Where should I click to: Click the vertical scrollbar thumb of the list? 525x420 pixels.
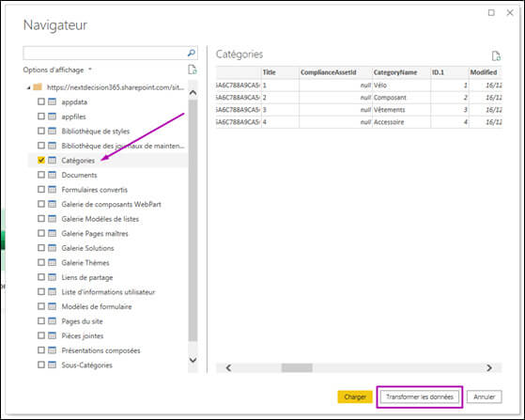[193, 221]
